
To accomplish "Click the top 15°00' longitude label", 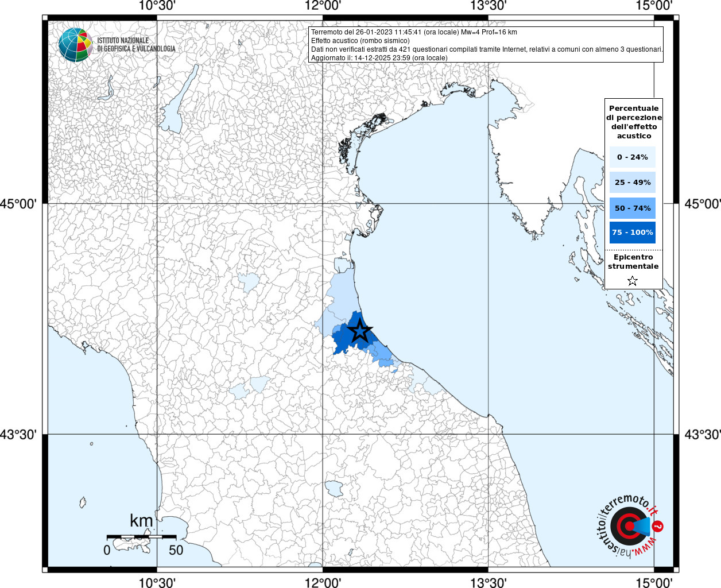I will pos(654,6).
